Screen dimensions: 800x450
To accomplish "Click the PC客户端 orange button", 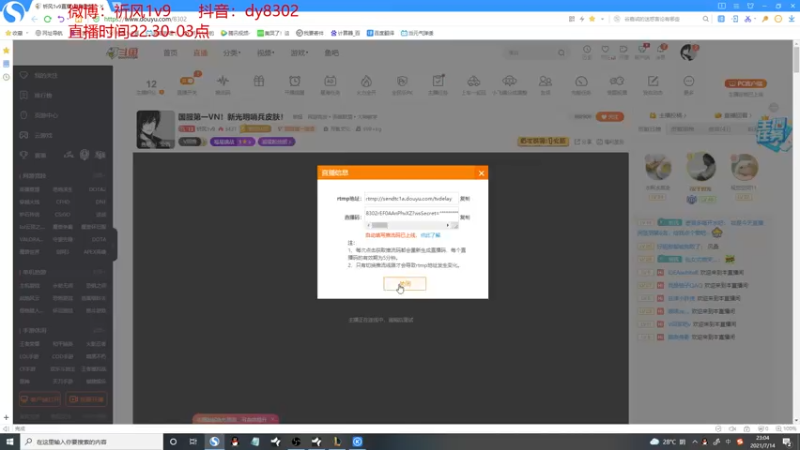I will 745,84.
